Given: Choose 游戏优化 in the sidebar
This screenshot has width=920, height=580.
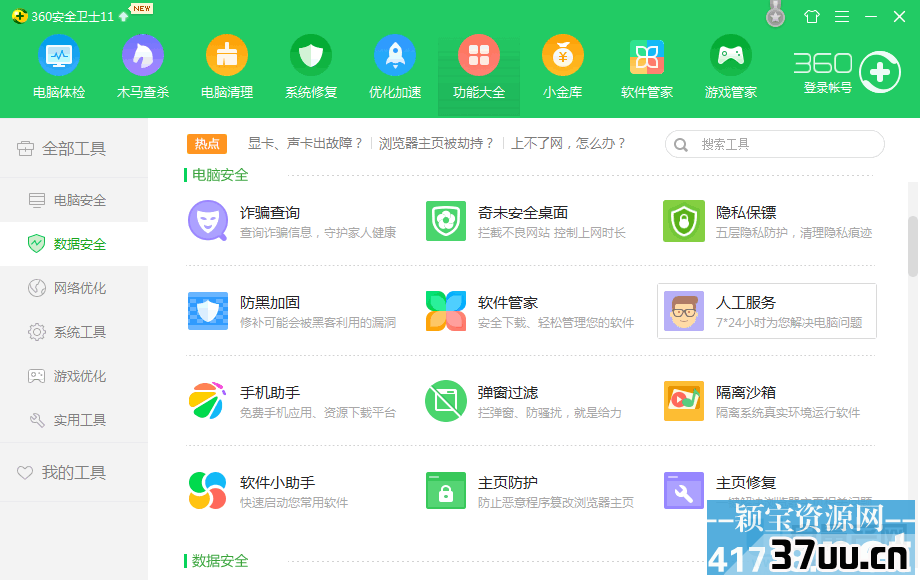Looking at the screenshot, I should pyautogui.click(x=74, y=376).
